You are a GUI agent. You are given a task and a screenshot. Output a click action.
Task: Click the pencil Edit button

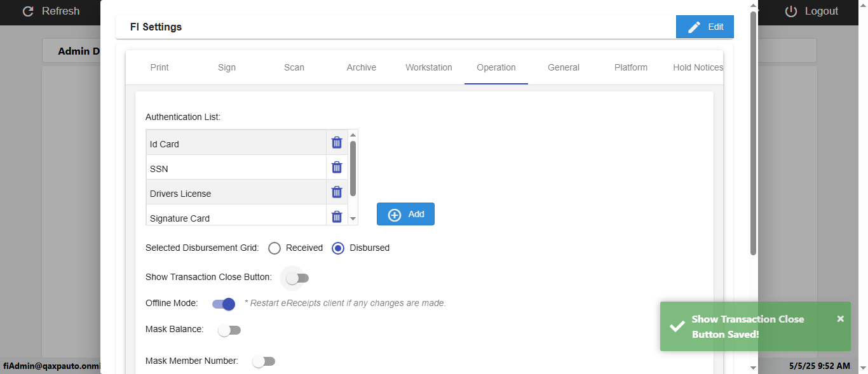point(705,27)
